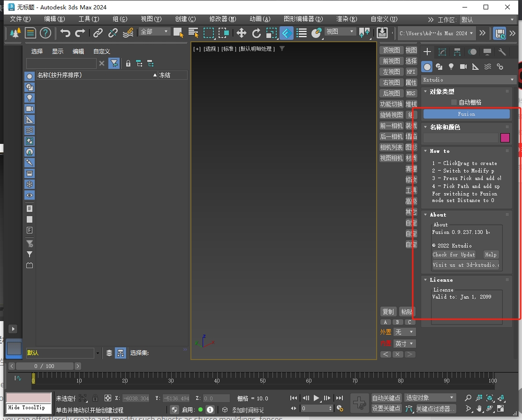Select the Systems category icon
The width and height of the screenshot is (522, 420).
click(x=500, y=67)
